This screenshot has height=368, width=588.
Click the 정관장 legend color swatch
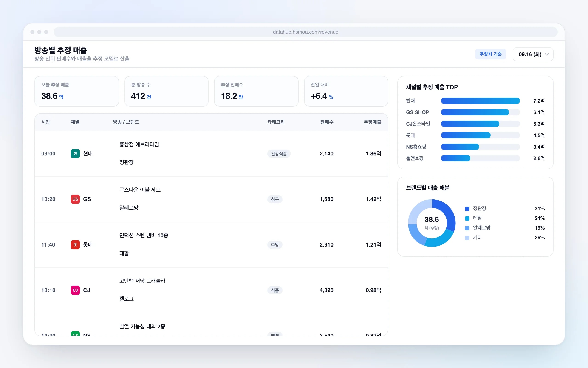[x=467, y=209]
